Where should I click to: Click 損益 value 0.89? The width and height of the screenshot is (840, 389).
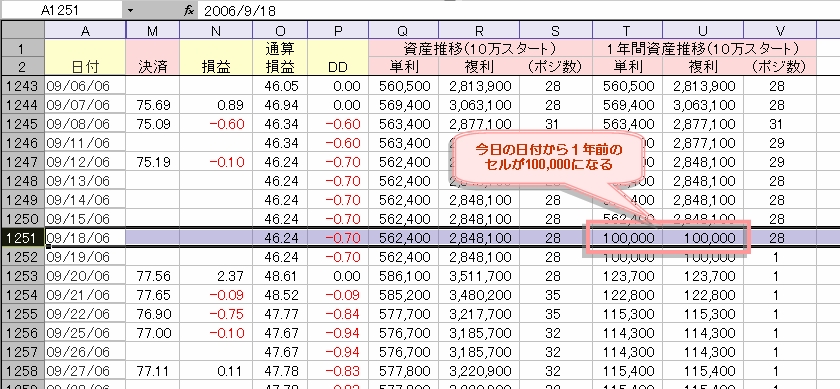coord(216,105)
